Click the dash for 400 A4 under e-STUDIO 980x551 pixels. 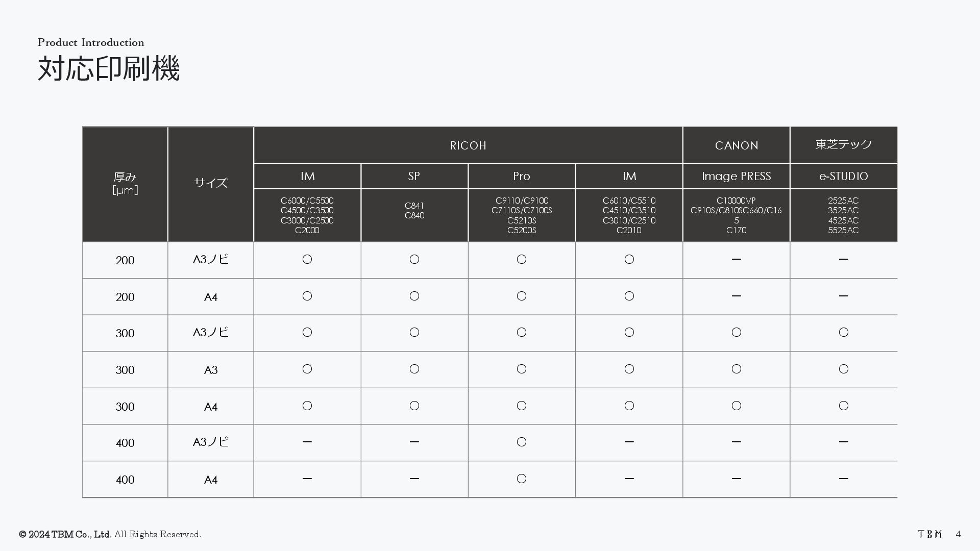click(843, 479)
